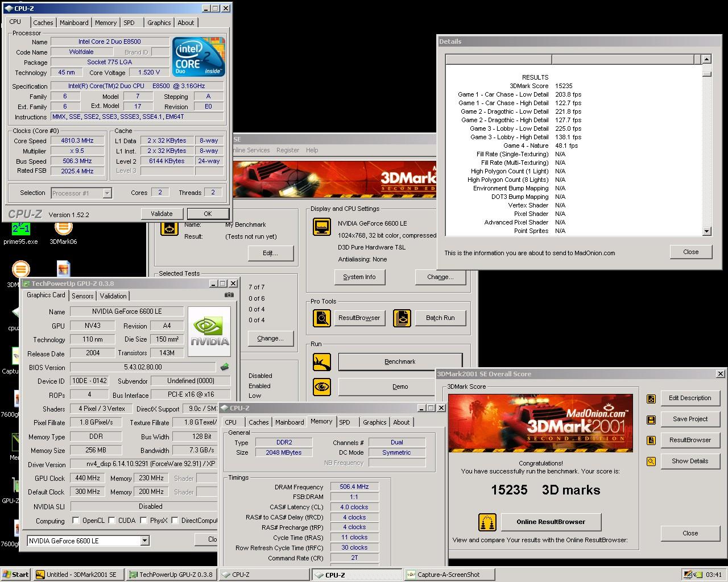
Task: Click the Edit Description icon in score window
Action: 651,398
